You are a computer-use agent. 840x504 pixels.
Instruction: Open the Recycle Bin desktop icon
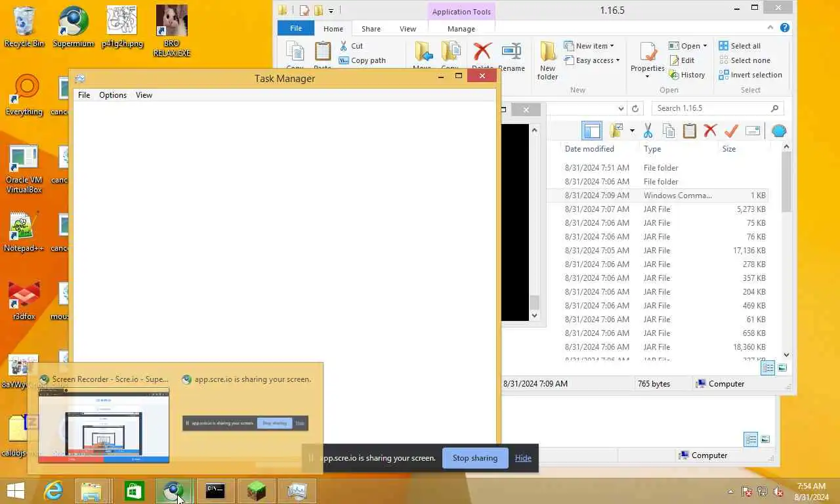[24, 26]
